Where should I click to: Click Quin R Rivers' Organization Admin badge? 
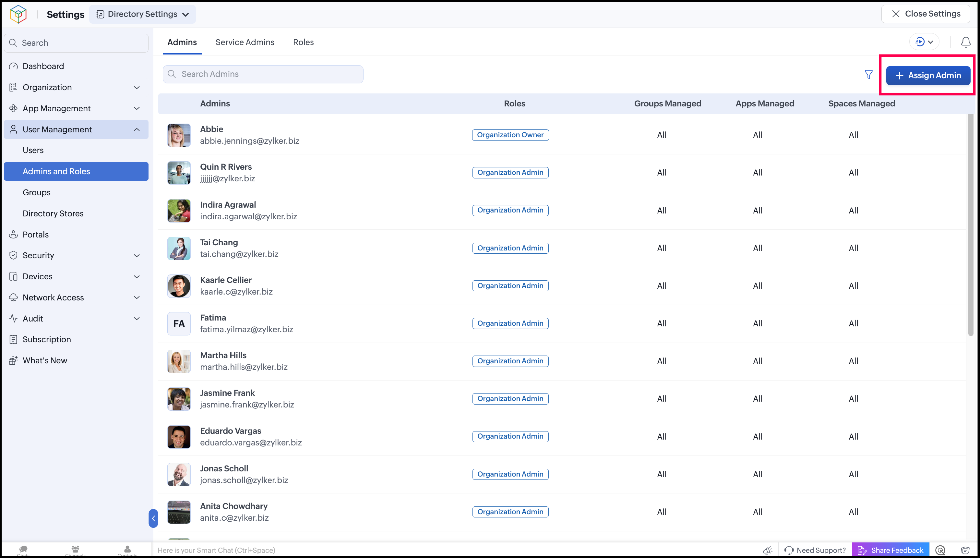coord(510,173)
